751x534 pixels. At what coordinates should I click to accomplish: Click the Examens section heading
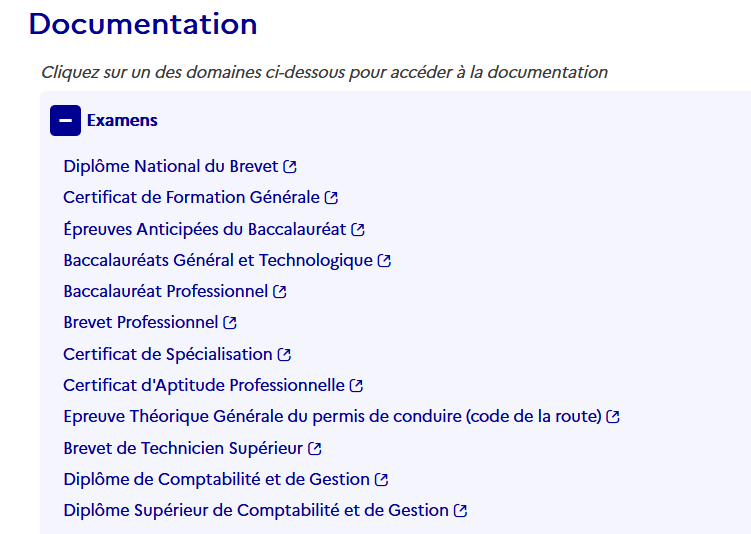coord(122,120)
